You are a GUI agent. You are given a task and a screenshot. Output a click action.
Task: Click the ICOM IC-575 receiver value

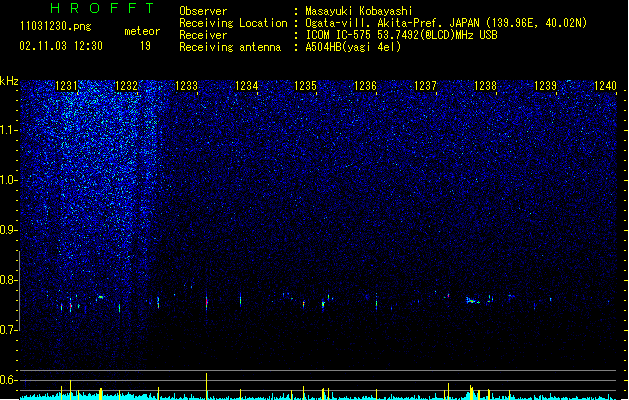click(401, 35)
